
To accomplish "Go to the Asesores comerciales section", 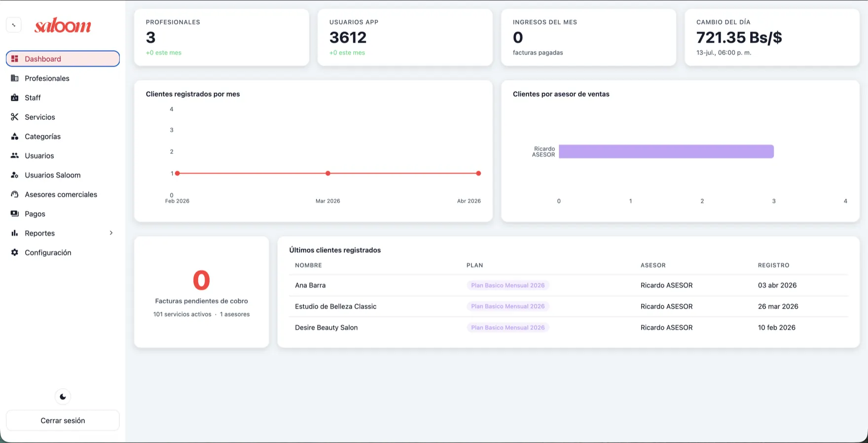I will (x=63, y=194).
